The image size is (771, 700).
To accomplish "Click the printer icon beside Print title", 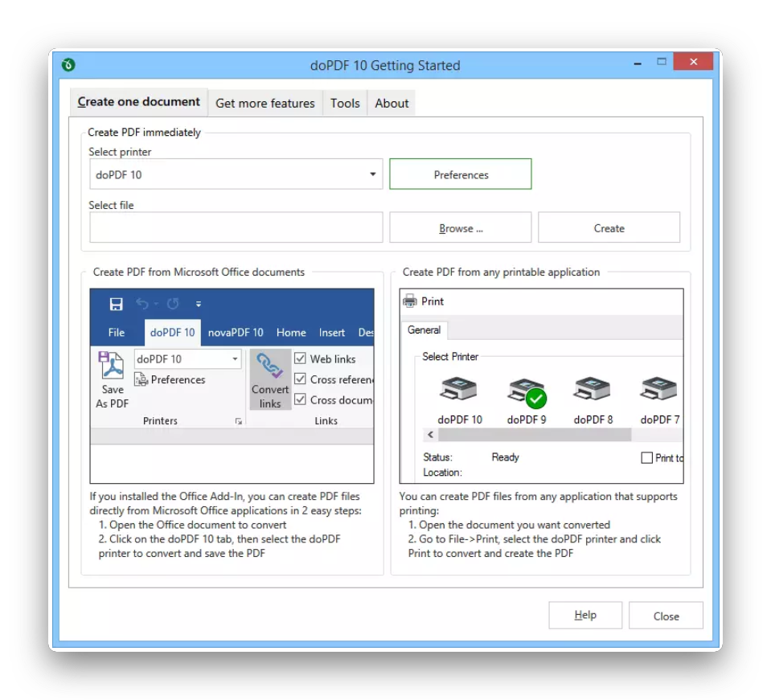I will 409,301.
